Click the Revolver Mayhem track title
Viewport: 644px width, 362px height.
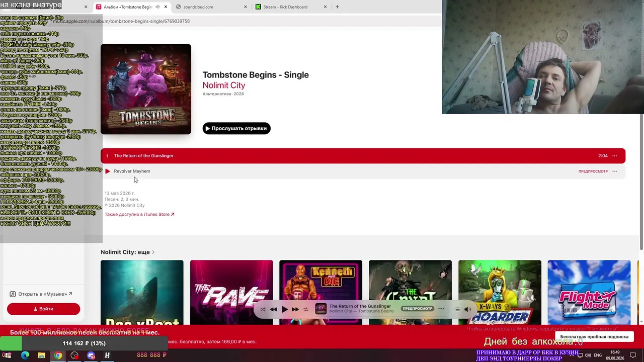pyautogui.click(x=132, y=171)
